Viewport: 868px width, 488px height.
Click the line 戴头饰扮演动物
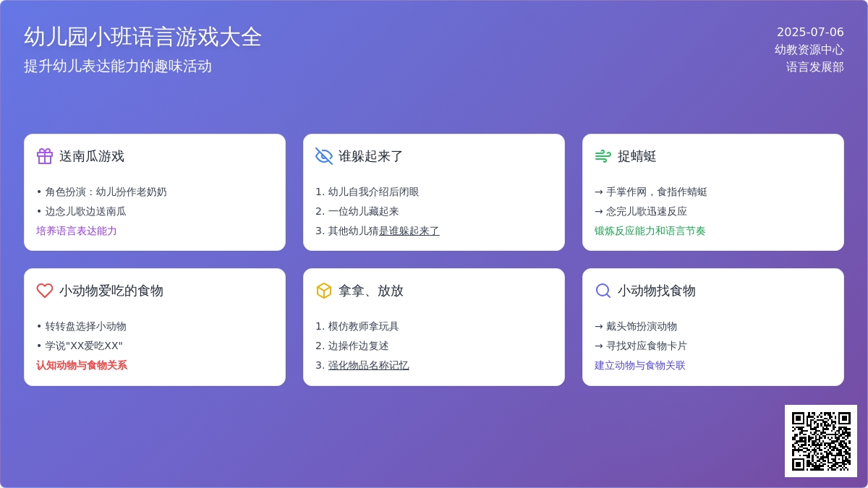pos(636,327)
